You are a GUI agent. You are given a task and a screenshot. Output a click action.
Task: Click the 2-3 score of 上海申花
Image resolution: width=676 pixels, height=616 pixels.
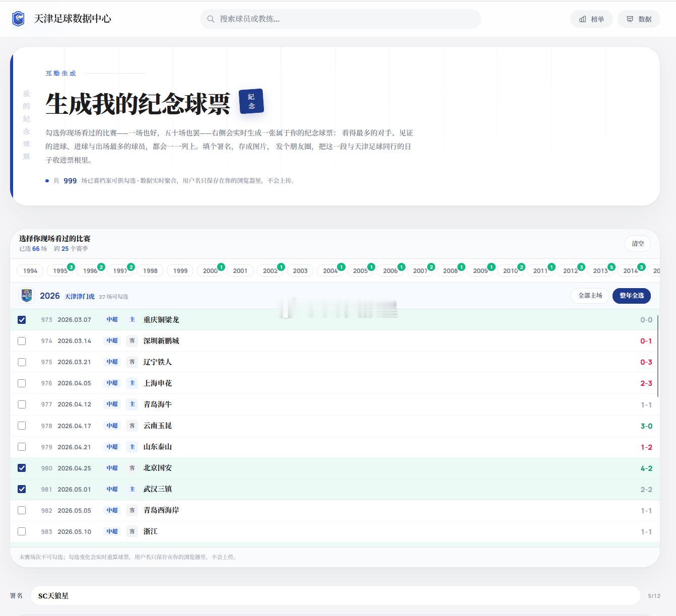(x=646, y=383)
